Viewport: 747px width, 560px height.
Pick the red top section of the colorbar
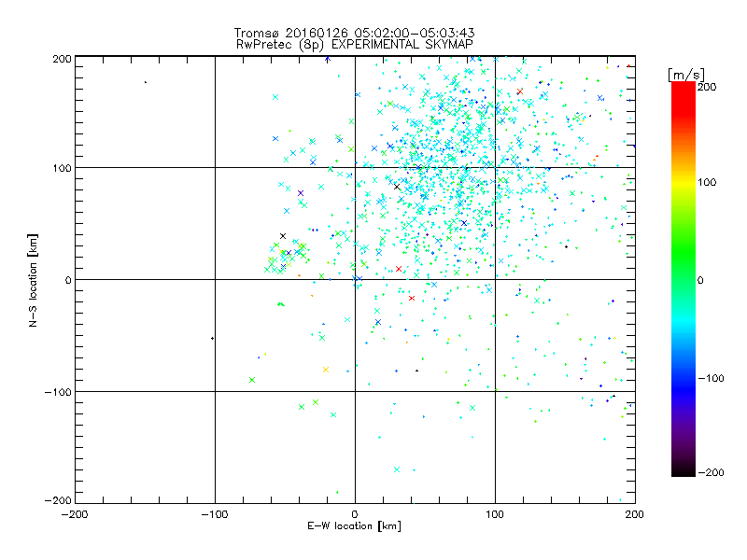684,98
